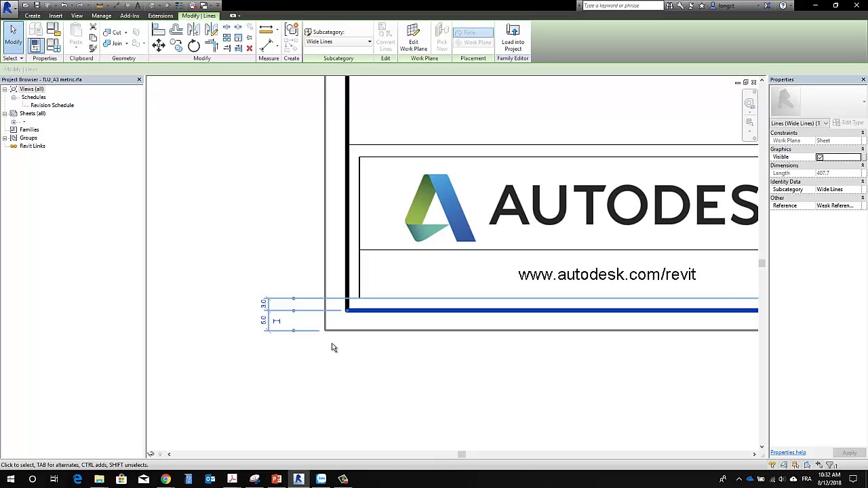The height and width of the screenshot is (488, 868).
Task: Collapse the Graphics section in Properties
Action: pyautogui.click(x=863, y=149)
